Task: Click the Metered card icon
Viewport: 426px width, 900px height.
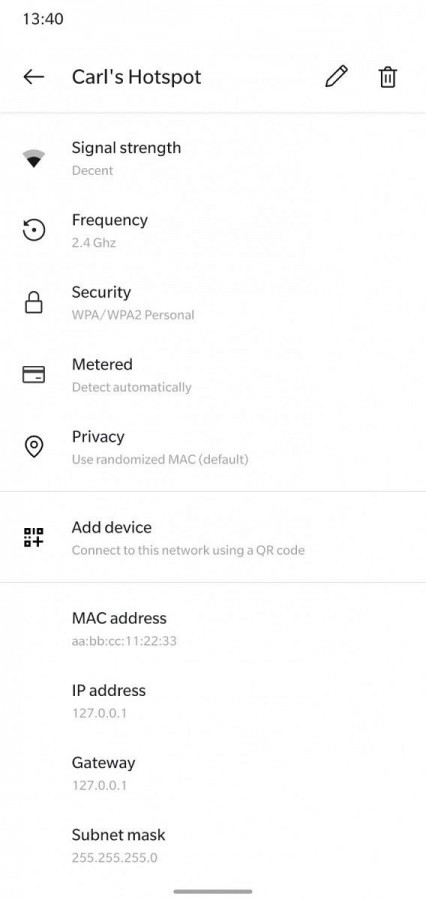Action: (34, 374)
